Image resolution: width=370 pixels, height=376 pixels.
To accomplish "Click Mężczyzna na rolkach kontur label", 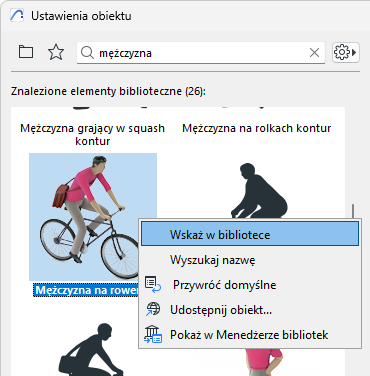I will [257, 128].
